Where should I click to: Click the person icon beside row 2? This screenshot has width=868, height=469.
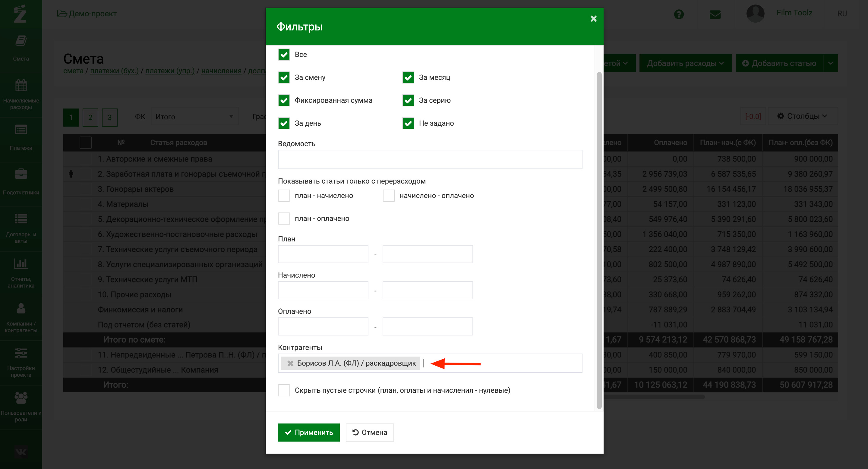[71, 174]
